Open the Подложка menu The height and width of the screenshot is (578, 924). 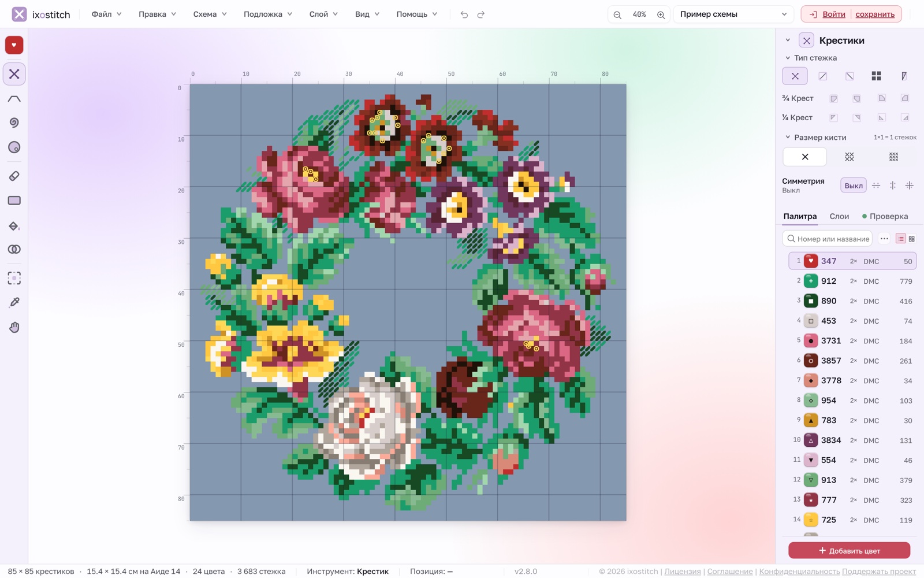point(267,14)
